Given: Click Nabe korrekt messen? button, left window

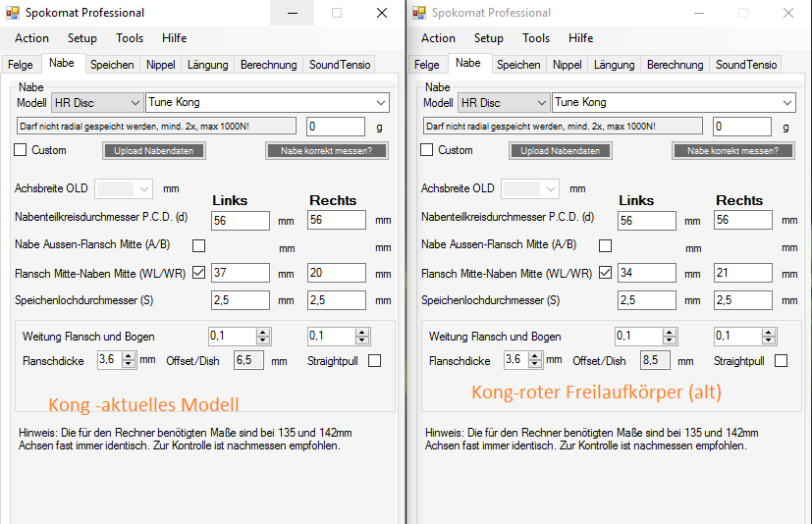Looking at the screenshot, I should coord(327,151).
